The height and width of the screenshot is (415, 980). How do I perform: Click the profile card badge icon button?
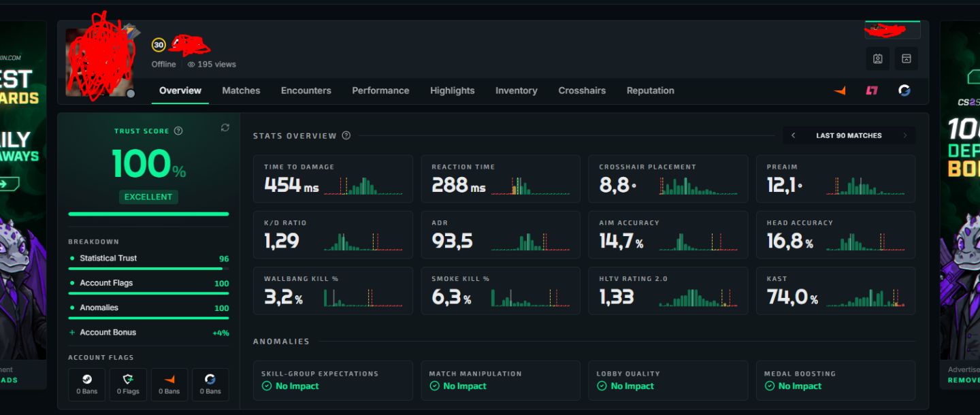(x=878, y=59)
